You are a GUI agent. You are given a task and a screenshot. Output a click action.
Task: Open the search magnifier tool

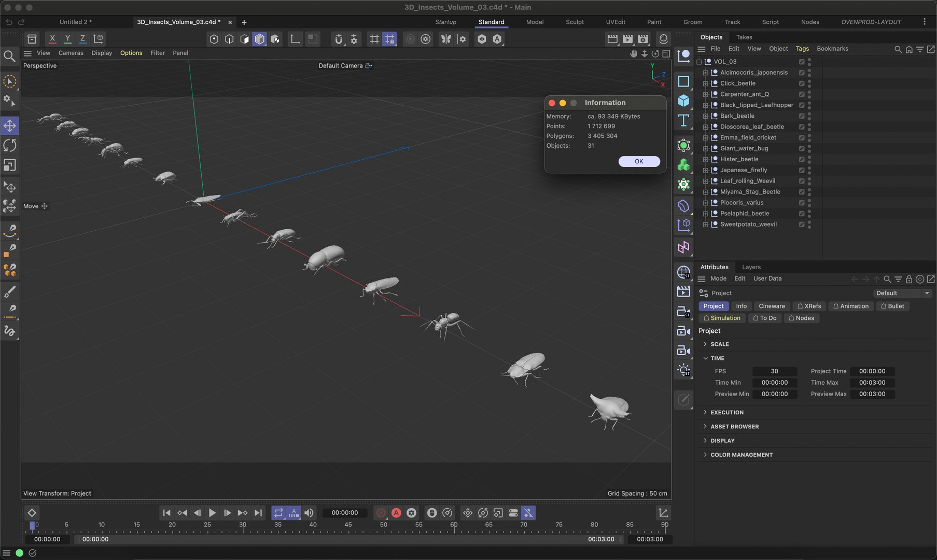coord(9,56)
